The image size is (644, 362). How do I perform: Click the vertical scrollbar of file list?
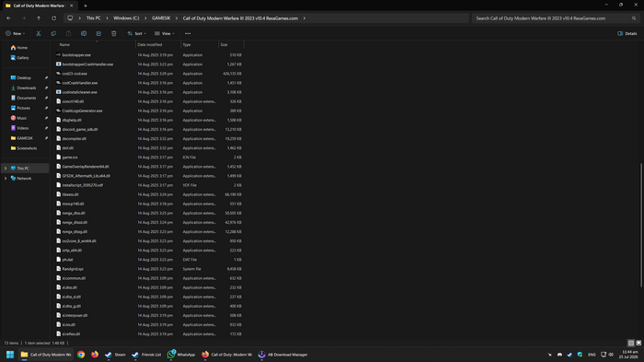[x=641, y=225]
